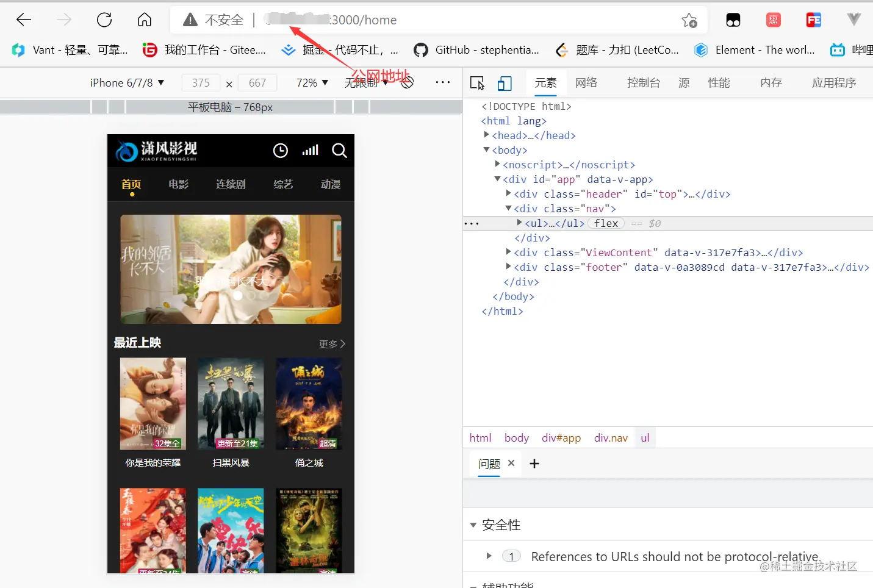Expand the div class footer node

tap(508, 267)
